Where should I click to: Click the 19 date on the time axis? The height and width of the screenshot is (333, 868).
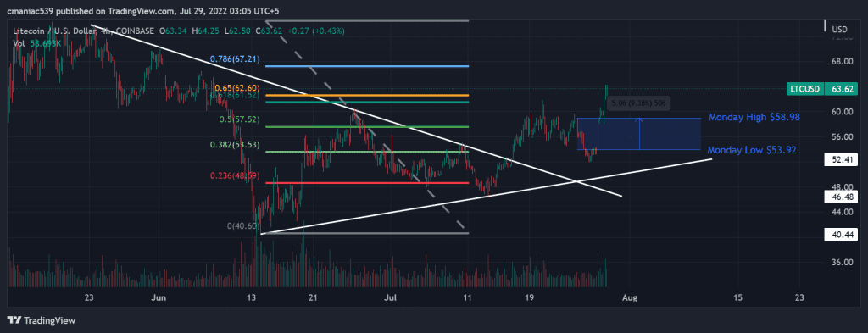pos(529,298)
